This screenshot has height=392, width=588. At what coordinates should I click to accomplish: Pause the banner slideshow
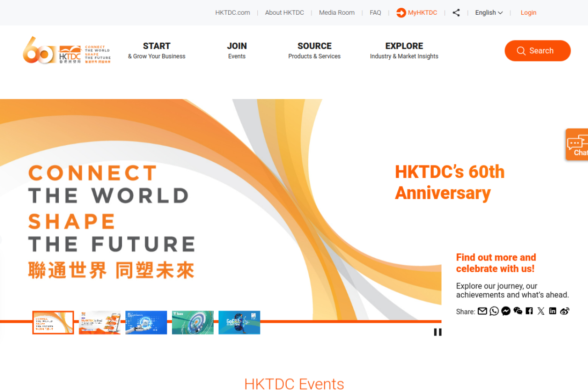pyautogui.click(x=438, y=332)
